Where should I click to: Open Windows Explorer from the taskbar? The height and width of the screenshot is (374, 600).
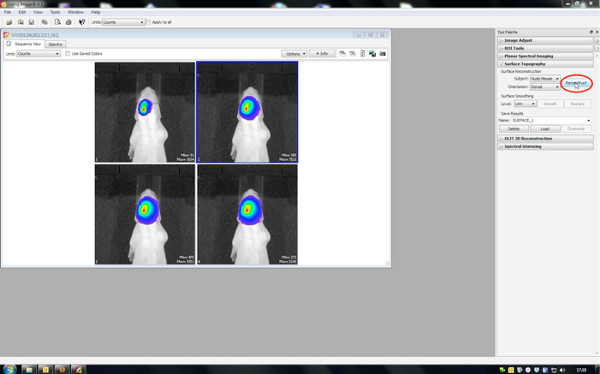click(29, 369)
